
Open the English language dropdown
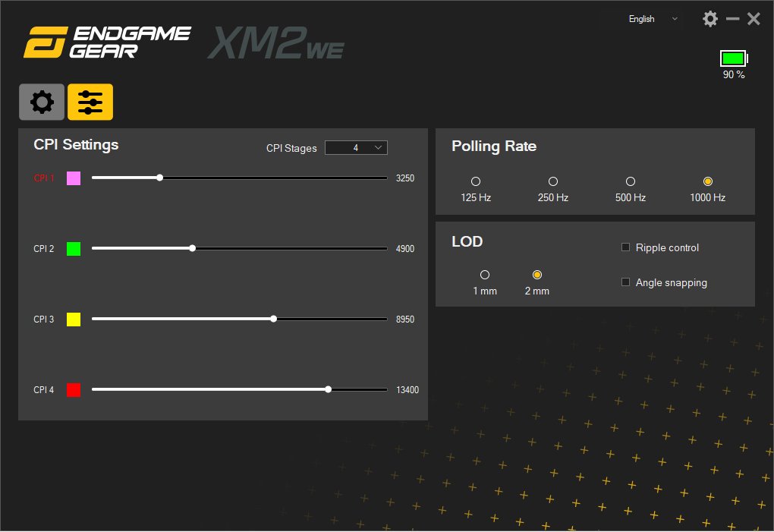(652, 19)
